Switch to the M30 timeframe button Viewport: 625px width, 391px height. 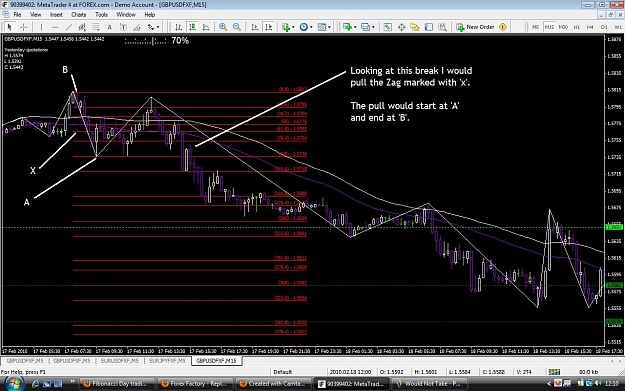[563, 27]
